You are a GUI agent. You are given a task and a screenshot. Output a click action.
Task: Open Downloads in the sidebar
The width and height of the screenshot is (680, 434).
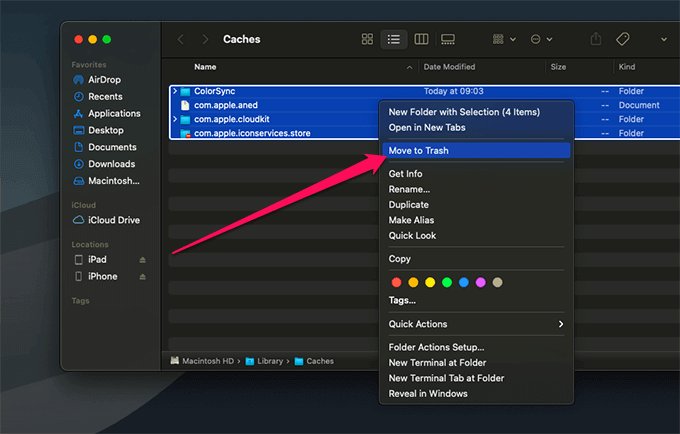point(104,164)
